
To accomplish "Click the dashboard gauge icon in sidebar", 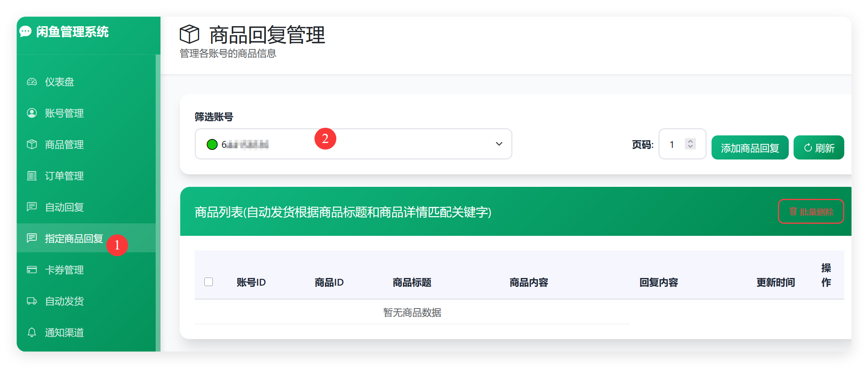I will pyautogui.click(x=32, y=82).
